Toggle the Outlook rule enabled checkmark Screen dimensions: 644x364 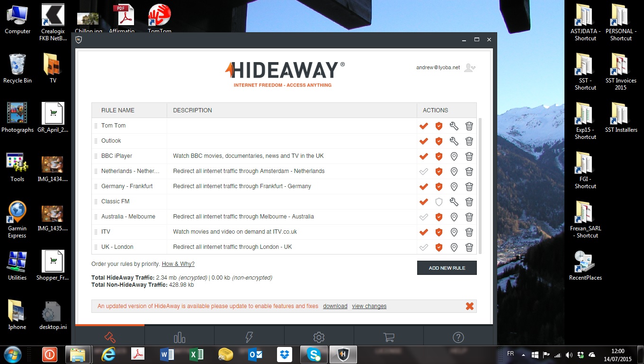tap(424, 141)
